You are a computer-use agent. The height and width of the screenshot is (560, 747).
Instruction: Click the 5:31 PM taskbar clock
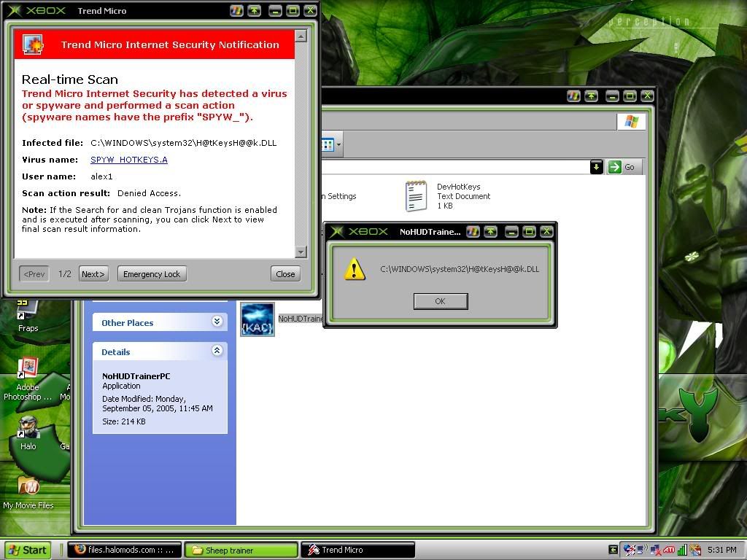pos(721,550)
